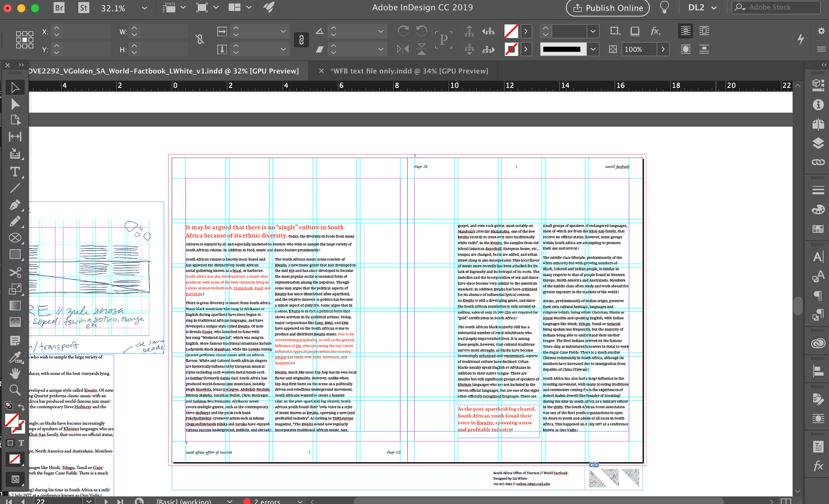Select the Hand tool
Image resolution: width=829 pixels, height=504 pixels.
point(15,373)
